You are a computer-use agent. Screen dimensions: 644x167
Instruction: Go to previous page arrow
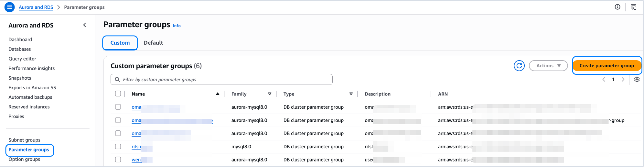(604, 80)
